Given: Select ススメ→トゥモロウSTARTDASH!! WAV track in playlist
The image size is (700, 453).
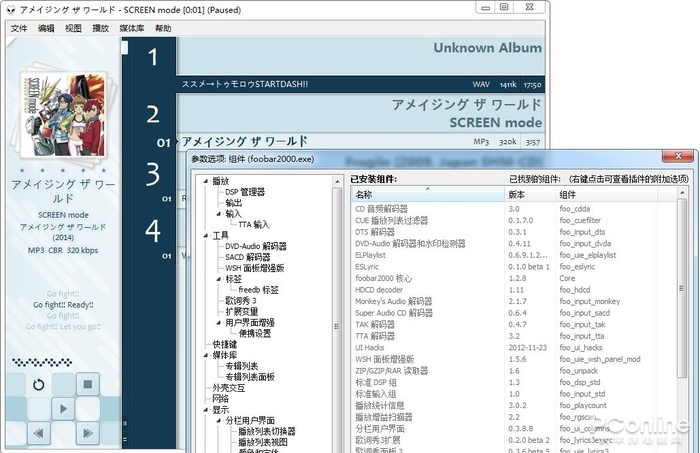Looking at the screenshot, I should coord(361,84).
